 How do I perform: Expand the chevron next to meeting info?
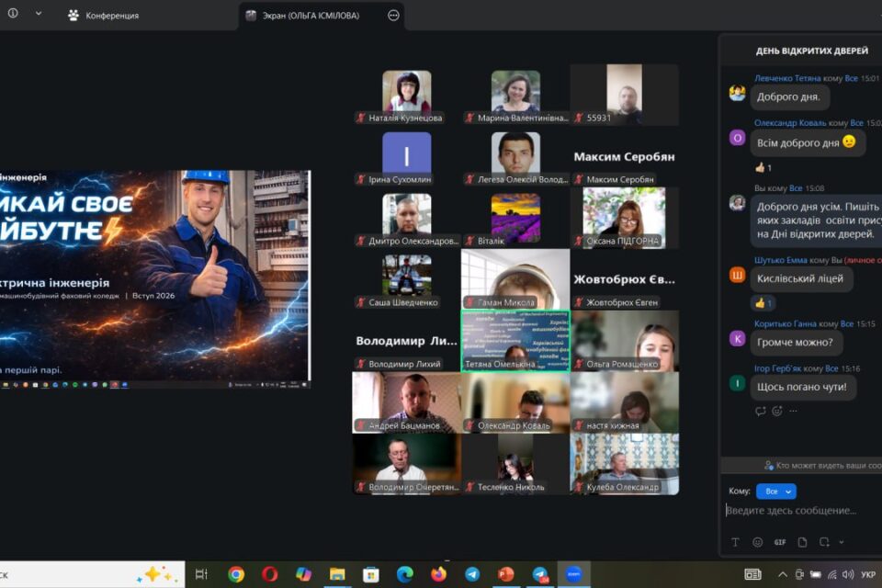pyautogui.click(x=39, y=13)
